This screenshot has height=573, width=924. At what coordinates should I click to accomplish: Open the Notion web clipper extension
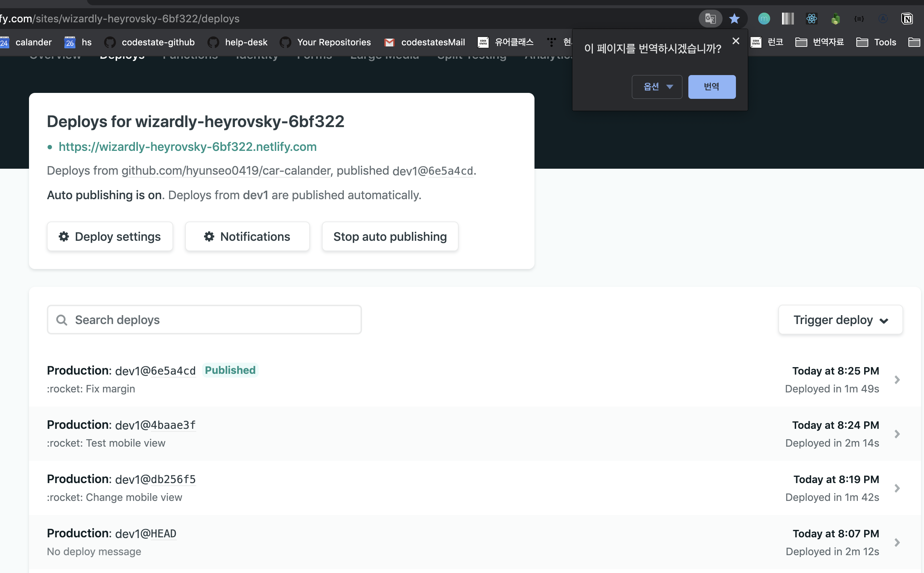click(x=907, y=19)
